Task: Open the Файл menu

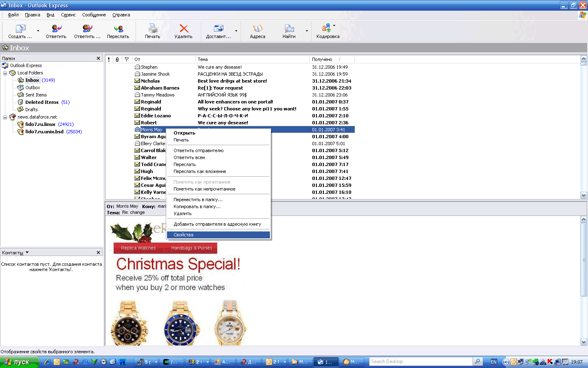Action: 13,15
